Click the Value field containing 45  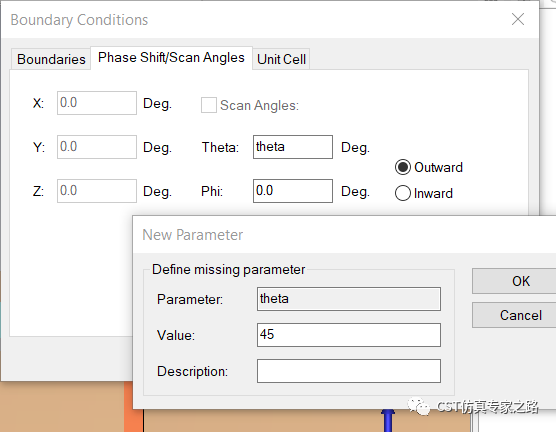pos(349,335)
